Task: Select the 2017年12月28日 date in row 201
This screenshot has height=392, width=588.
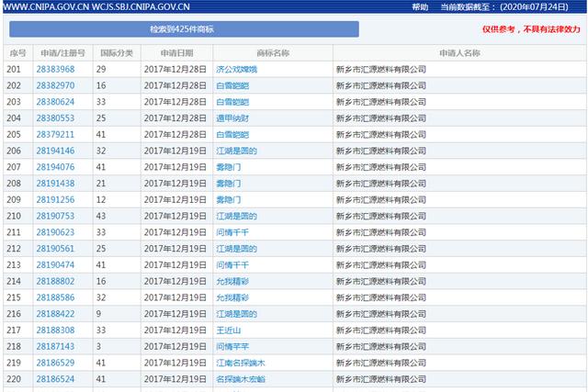Action: point(175,70)
